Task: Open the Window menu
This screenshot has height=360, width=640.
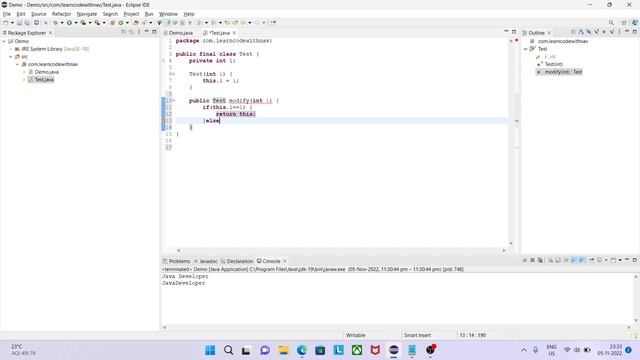Action: [x=168, y=14]
